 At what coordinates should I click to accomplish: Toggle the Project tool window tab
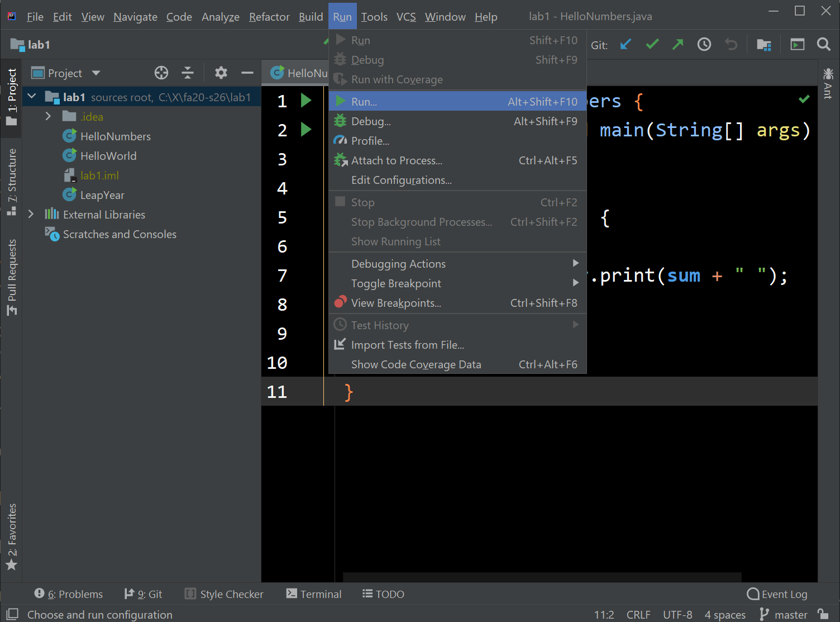tap(12, 96)
